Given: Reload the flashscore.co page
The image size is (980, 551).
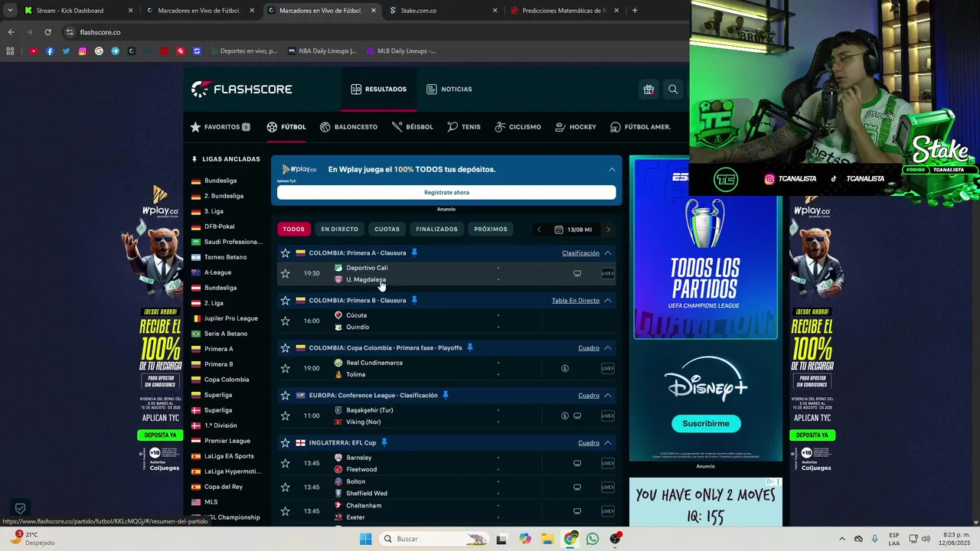Looking at the screenshot, I should click(x=47, y=32).
